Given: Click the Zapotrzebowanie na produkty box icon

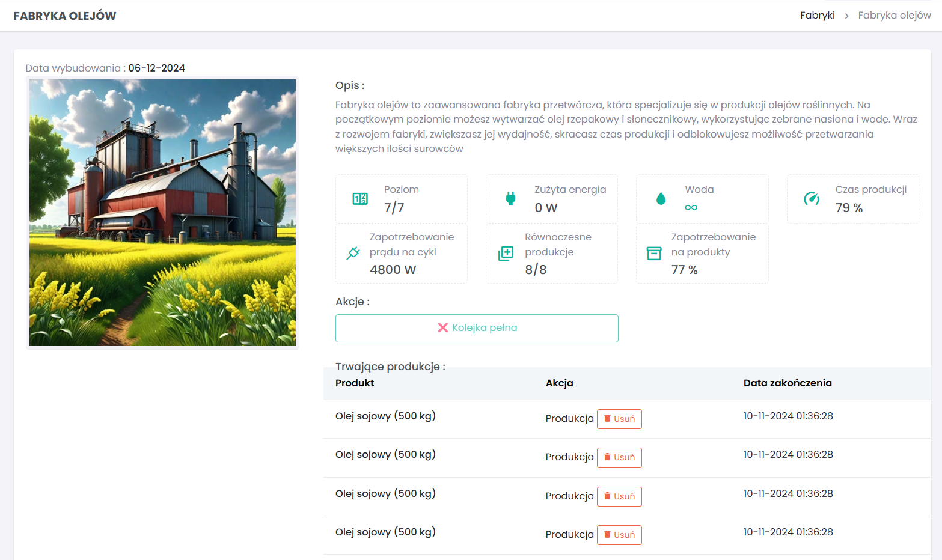Looking at the screenshot, I should click(x=654, y=253).
